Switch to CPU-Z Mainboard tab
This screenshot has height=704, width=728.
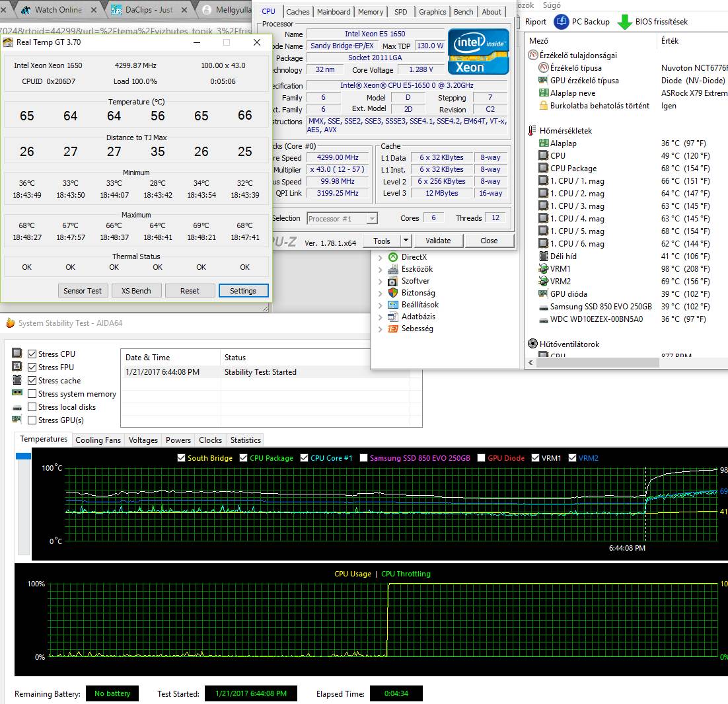tap(334, 12)
